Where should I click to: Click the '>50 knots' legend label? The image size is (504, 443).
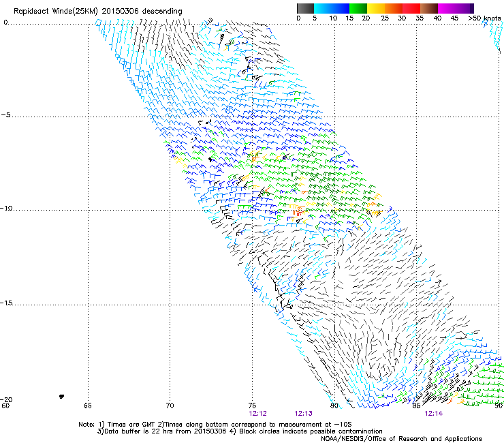484,18
